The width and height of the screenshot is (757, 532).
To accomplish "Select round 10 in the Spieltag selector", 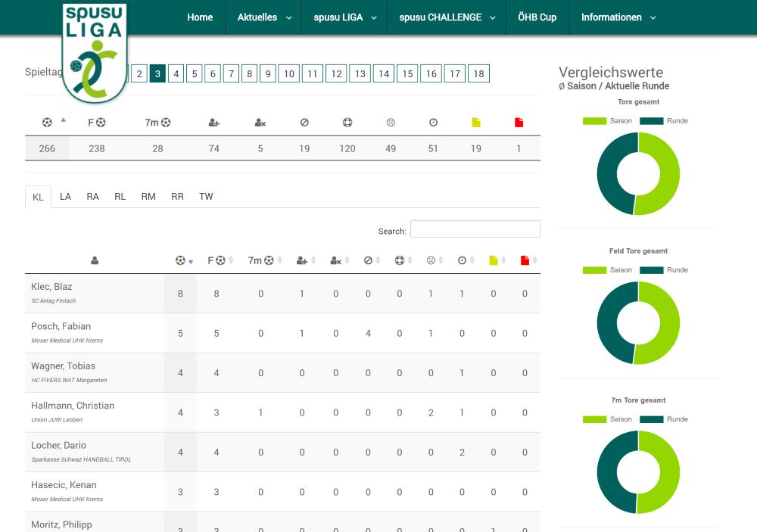I will 288,73.
